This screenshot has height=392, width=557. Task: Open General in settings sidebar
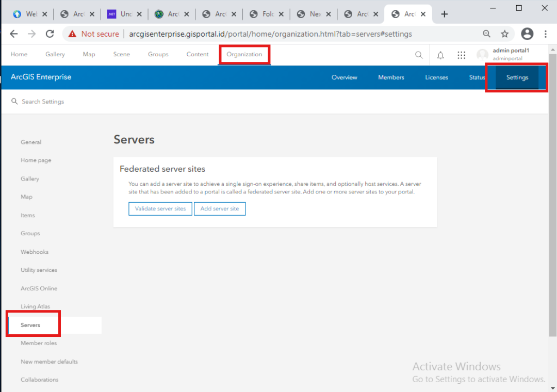pyautogui.click(x=31, y=142)
